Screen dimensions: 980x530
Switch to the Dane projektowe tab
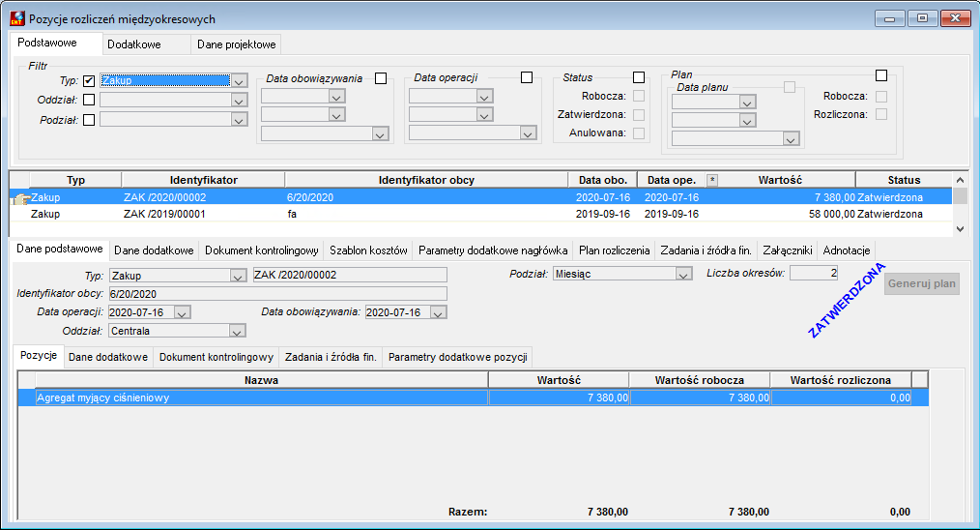236,44
